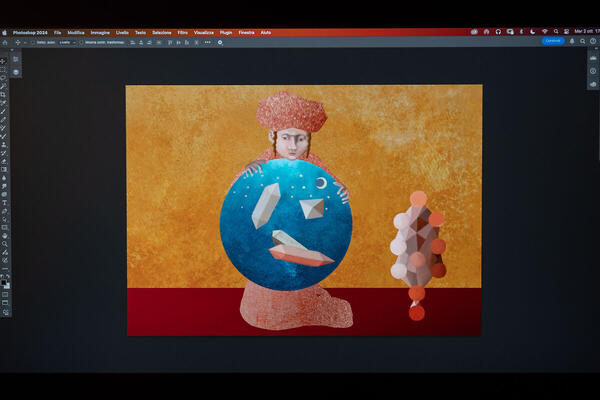Select the Hand tool
This screenshot has width=600, height=400.
[x=4, y=235]
